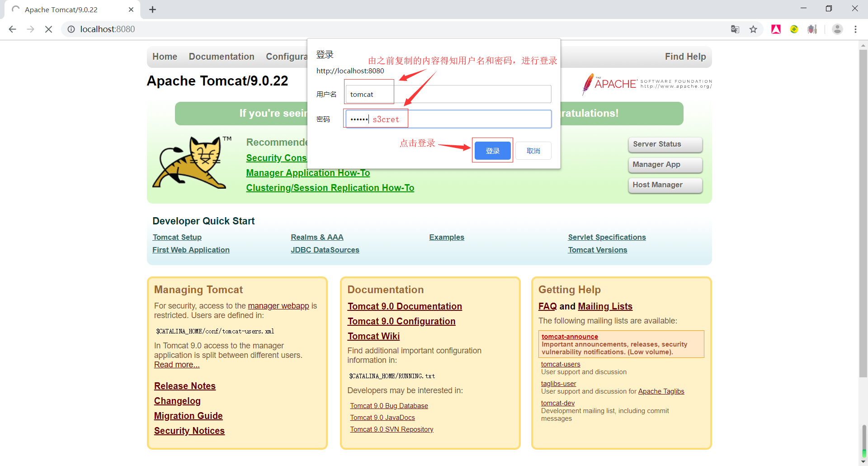Click the translate page icon

pyautogui.click(x=735, y=29)
